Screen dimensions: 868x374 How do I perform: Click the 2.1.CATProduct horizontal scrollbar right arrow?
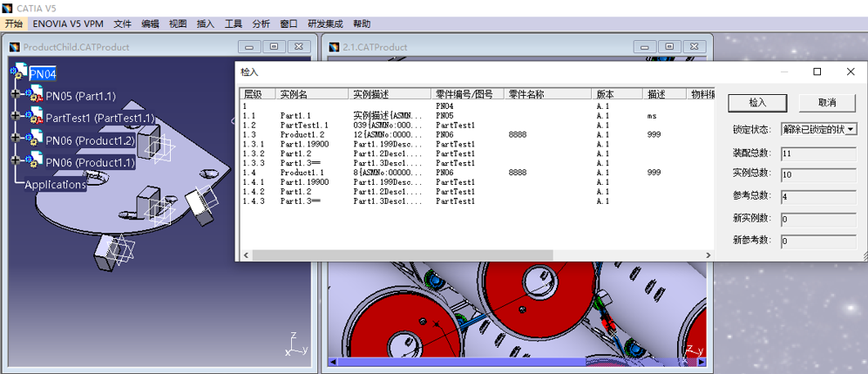tap(702, 362)
